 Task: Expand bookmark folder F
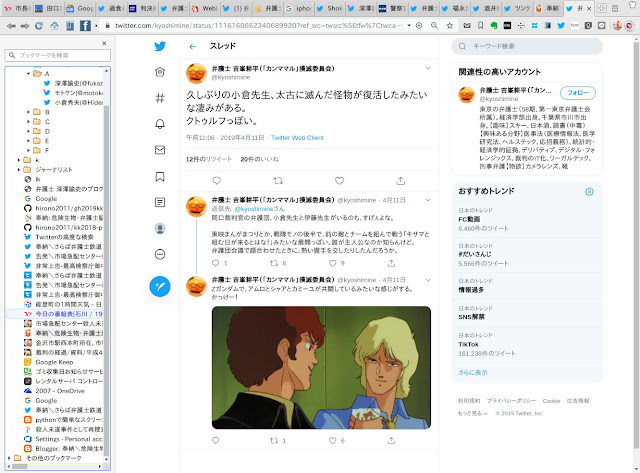[x=28, y=151]
